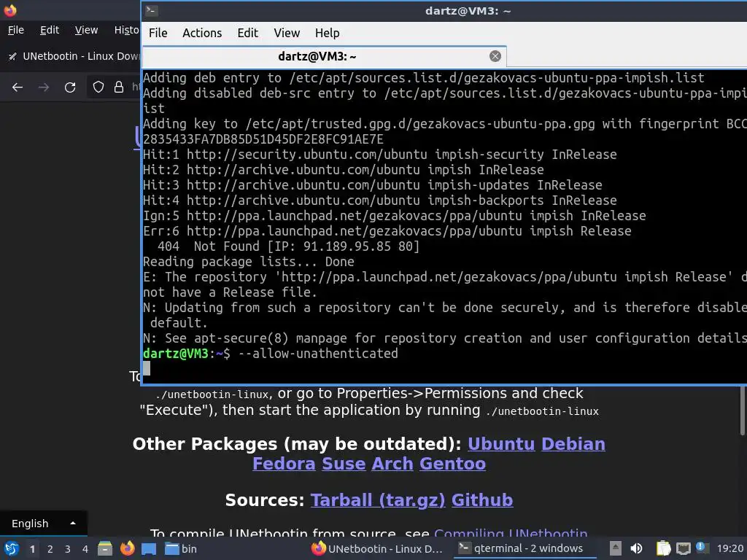Open the Compiling UNetbootin link
The image size is (747, 560).
pyautogui.click(x=511, y=533)
